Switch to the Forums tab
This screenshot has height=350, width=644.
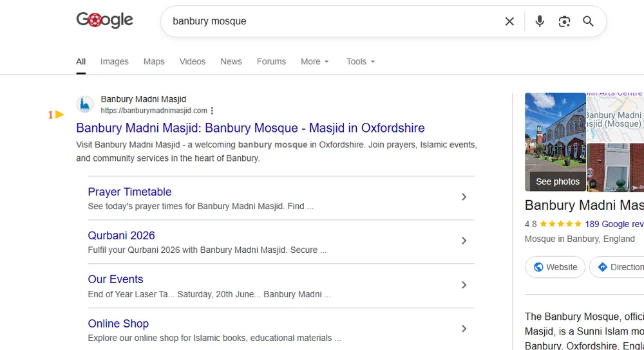tap(271, 62)
